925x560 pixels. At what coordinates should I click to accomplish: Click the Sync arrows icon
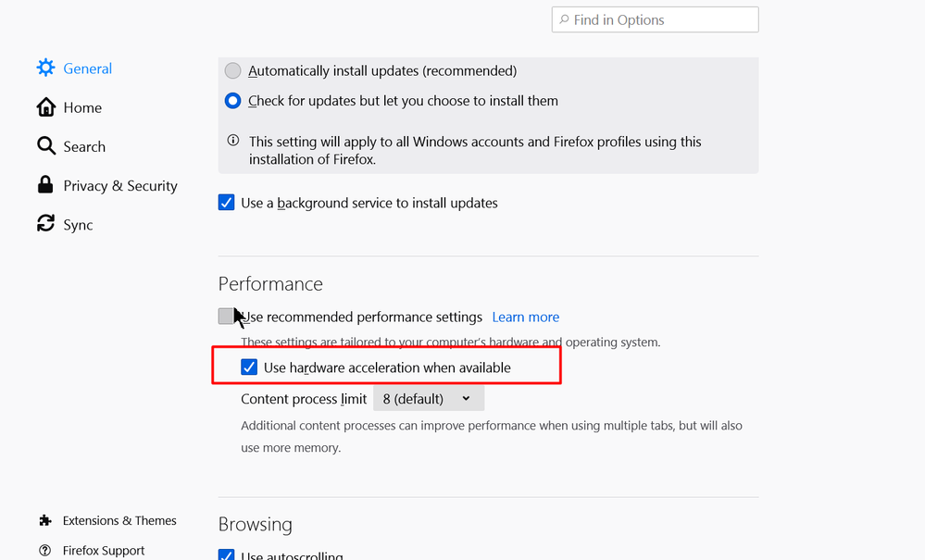click(x=45, y=223)
